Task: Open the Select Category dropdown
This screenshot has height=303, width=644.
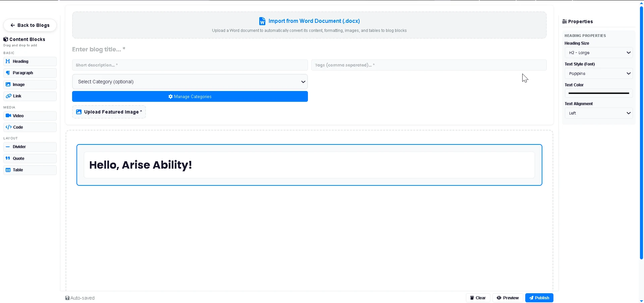Action: pos(190,82)
